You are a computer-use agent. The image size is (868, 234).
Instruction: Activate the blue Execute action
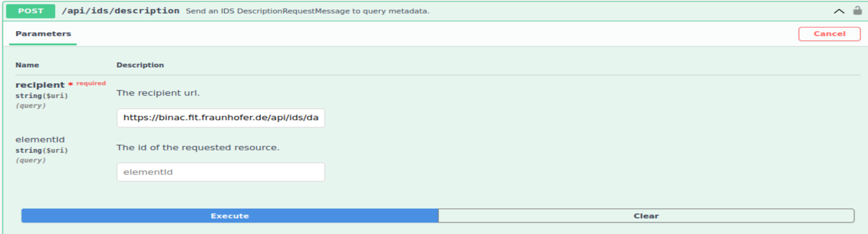[x=229, y=216]
